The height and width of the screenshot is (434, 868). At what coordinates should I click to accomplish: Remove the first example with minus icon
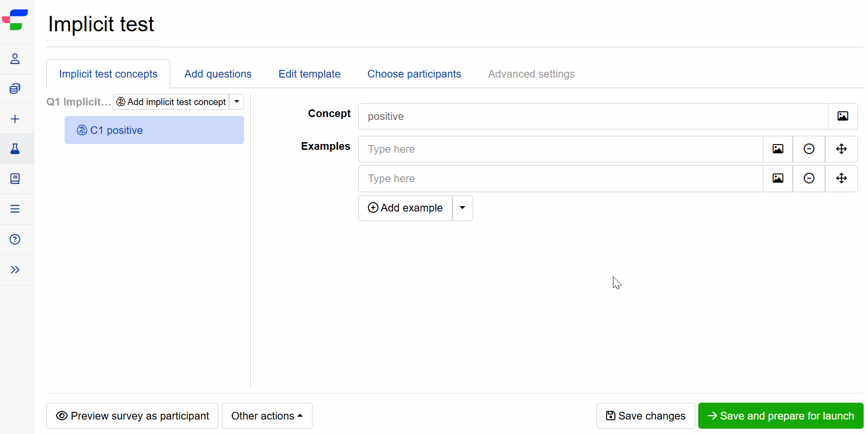coord(809,149)
